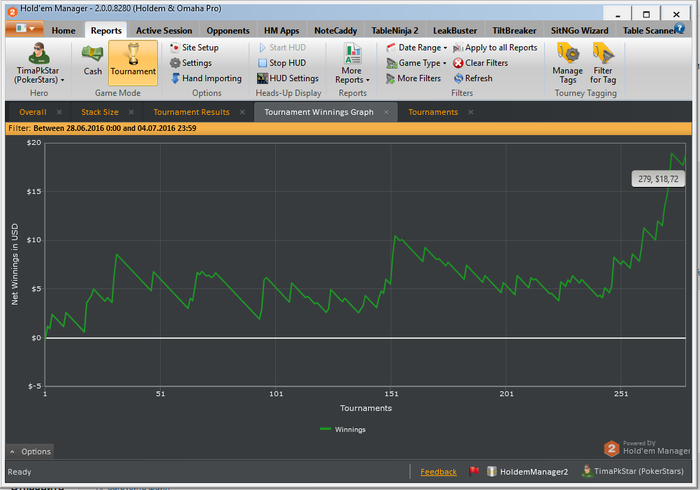Screen dimensions: 700x490
Task: Open the NoteCaddy tab
Action: coord(335,30)
